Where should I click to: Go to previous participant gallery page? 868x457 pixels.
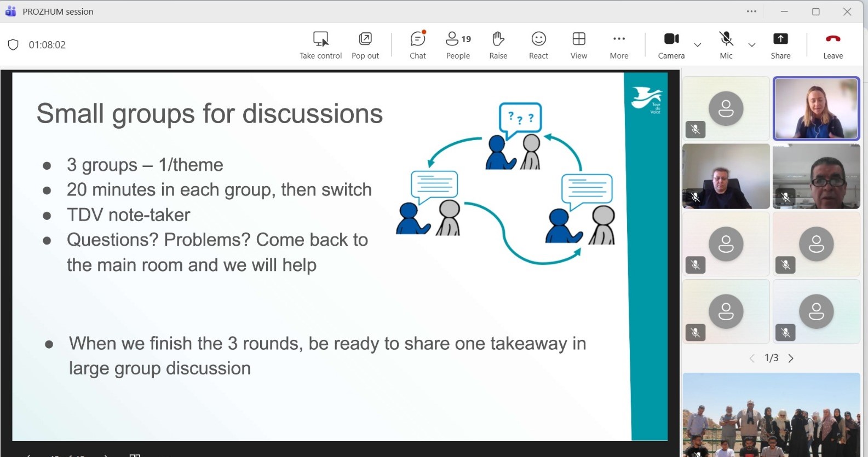click(x=752, y=358)
